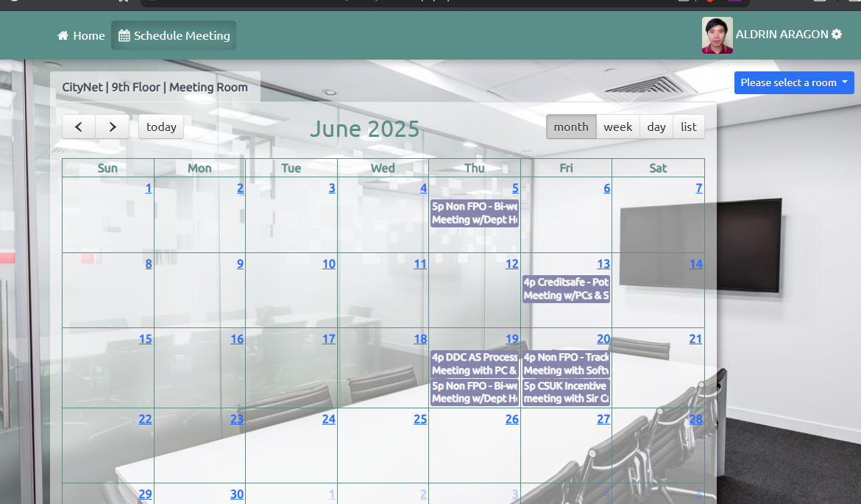The image size is (861, 504).
Task: Open the Please select a room dropdown
Action: click(794, 82)
